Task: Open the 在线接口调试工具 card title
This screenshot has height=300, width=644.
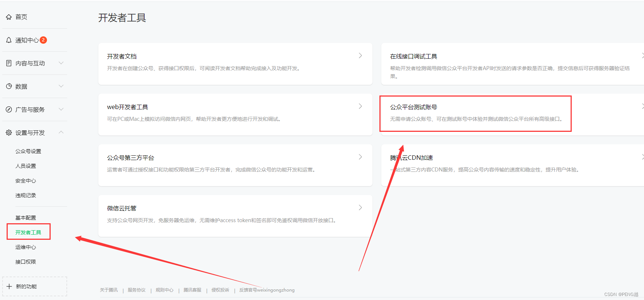Action: (414, 56)
